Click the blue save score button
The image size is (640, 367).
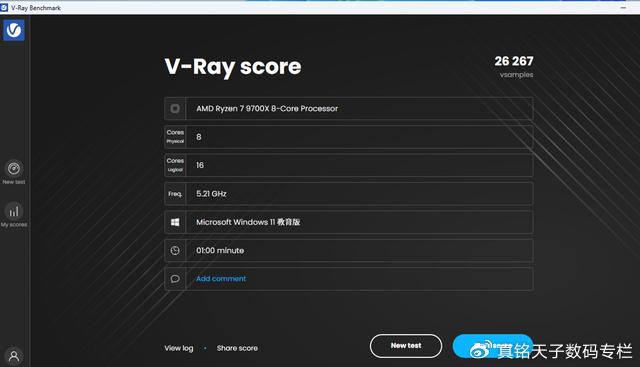point(493,346)
